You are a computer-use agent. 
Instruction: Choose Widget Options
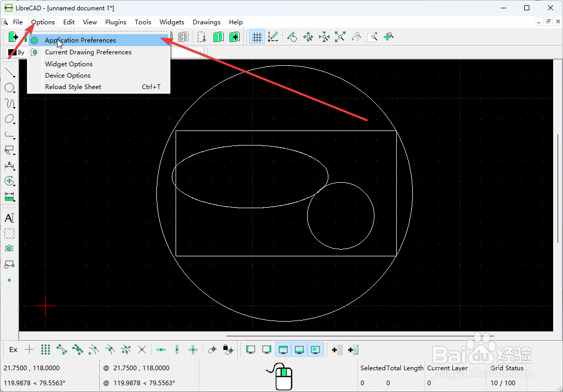[99, 64]
